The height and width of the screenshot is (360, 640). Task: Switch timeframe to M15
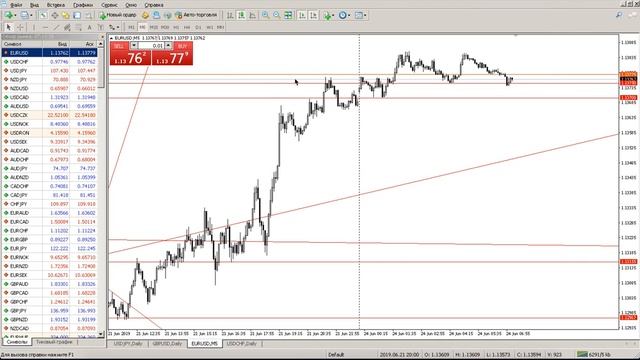[153, 27]
